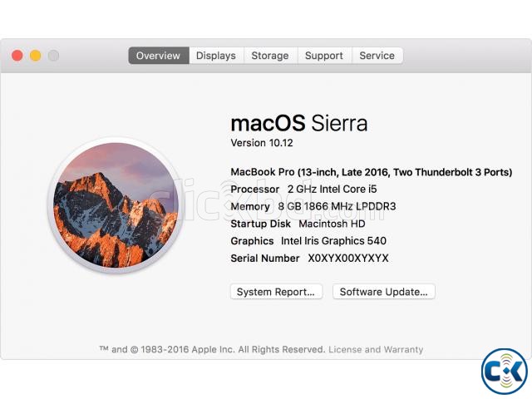This screenshot has height=399, width=532.
Task: Click serial number X0XYX00XYXYX
Action: tap(348, 259)
